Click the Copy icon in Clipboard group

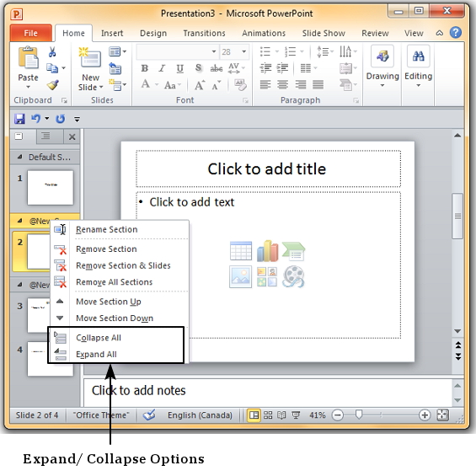52,68
